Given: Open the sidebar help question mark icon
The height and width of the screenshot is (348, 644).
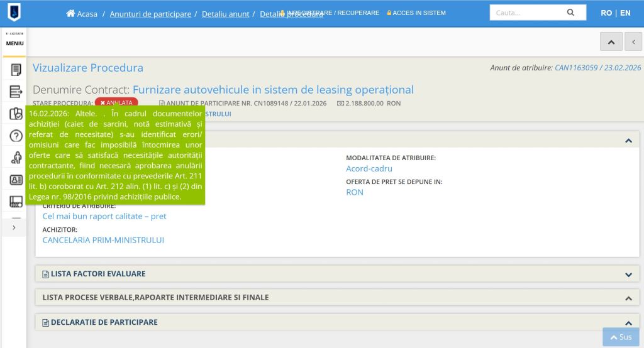Looking at the screenshot, I should (x=16, y=136).
